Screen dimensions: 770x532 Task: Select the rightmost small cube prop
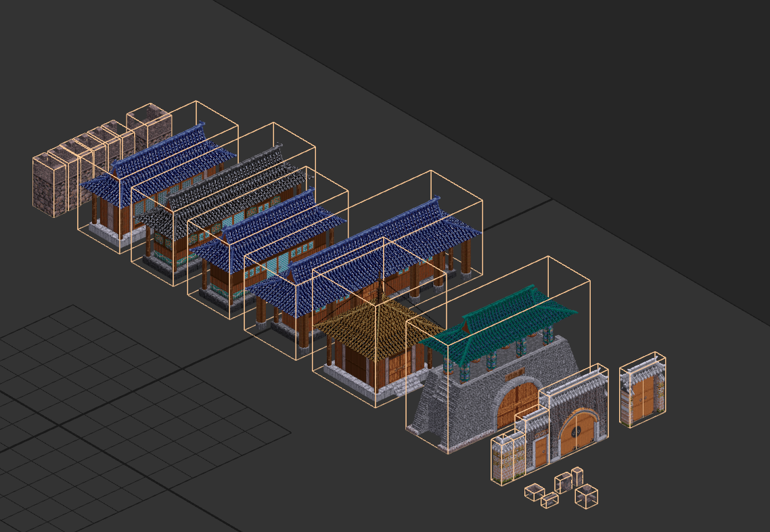click(x=587, y=496)
